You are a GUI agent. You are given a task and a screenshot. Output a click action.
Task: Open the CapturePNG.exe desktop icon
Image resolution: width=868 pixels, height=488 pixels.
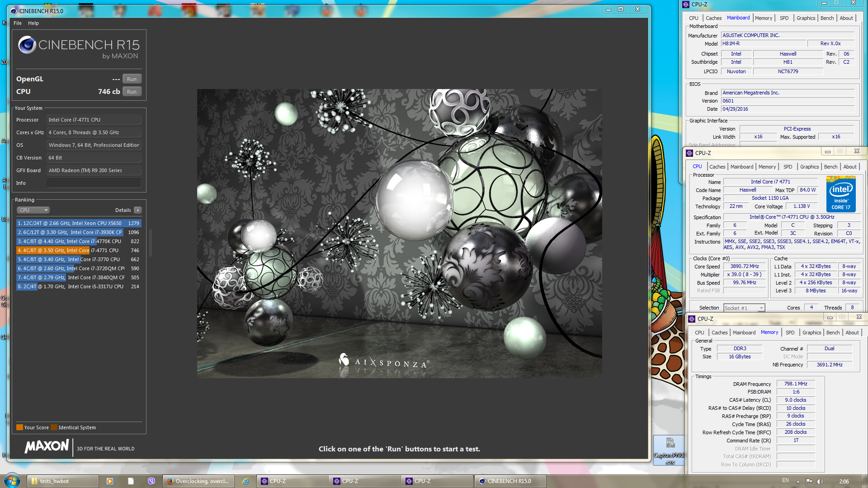pos(670,450)
